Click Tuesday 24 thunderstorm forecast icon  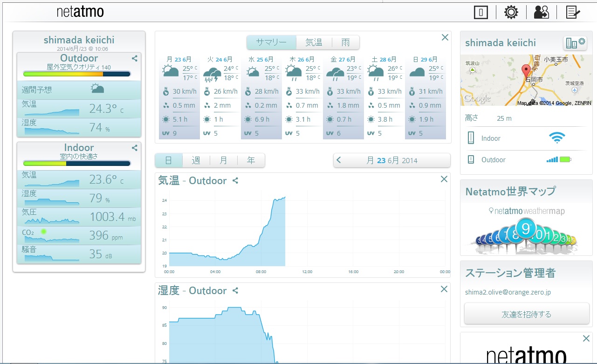point(212,74)
